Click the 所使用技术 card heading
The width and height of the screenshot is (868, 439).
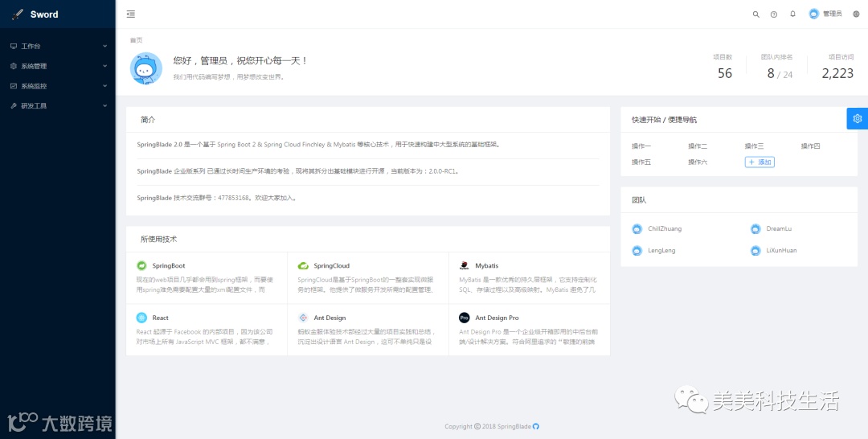click(x=159, y=239)
